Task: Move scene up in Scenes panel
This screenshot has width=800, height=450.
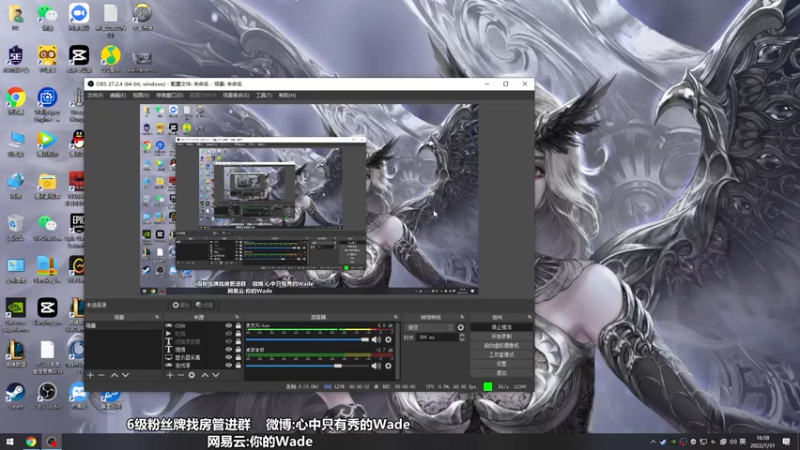Action: [114, 375]
